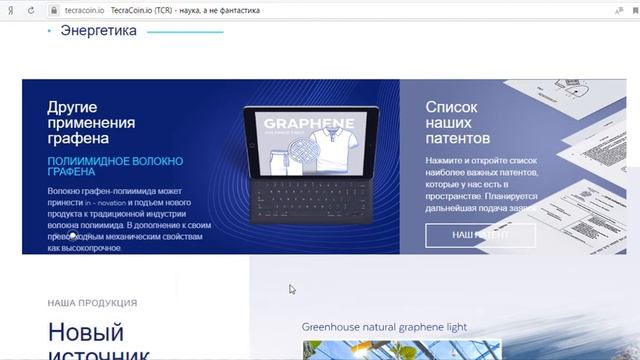Image resolution: width=640 pixels, height=360 pixels.
Task: Click the GRAPHENE tablet illustration
Action: tap(311, 165)
